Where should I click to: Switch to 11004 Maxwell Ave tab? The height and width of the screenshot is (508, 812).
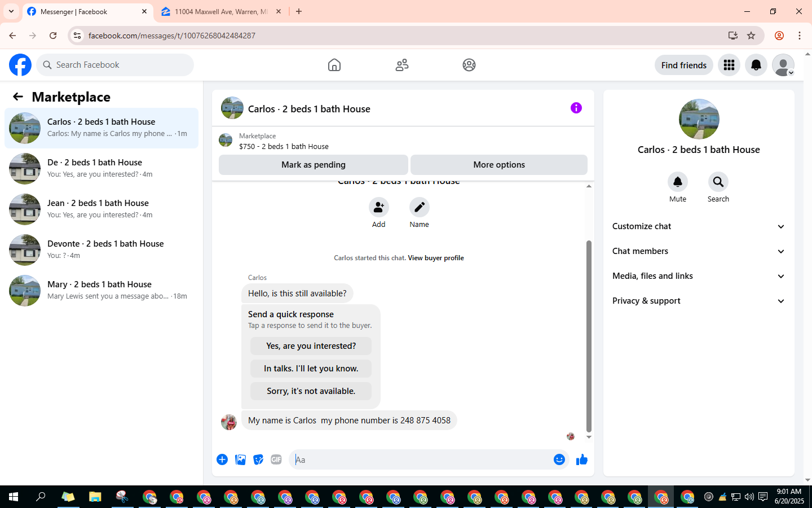[221, 11]
